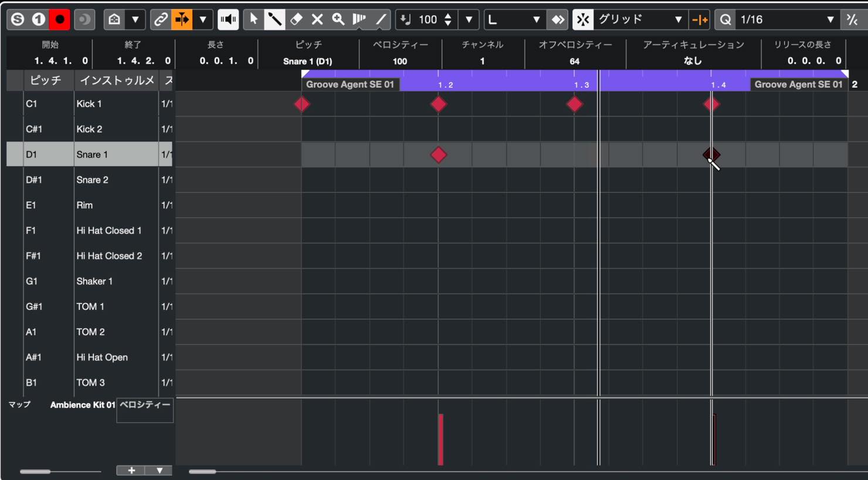Toggle the show note length diamonds icon
The image size is (868, 480).
point(558,19)
